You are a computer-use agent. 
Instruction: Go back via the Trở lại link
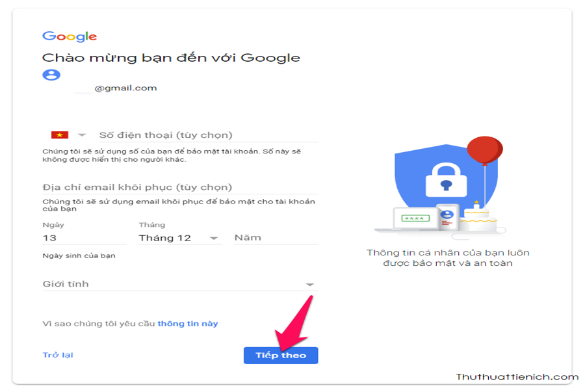pyautogui.click(x=58, y=355)
